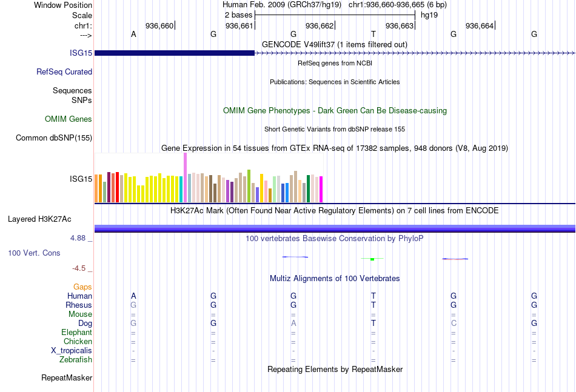The image size is (576, 392).
Task: Click the Mouse alignment row label
Action: [x=80, y=314]
